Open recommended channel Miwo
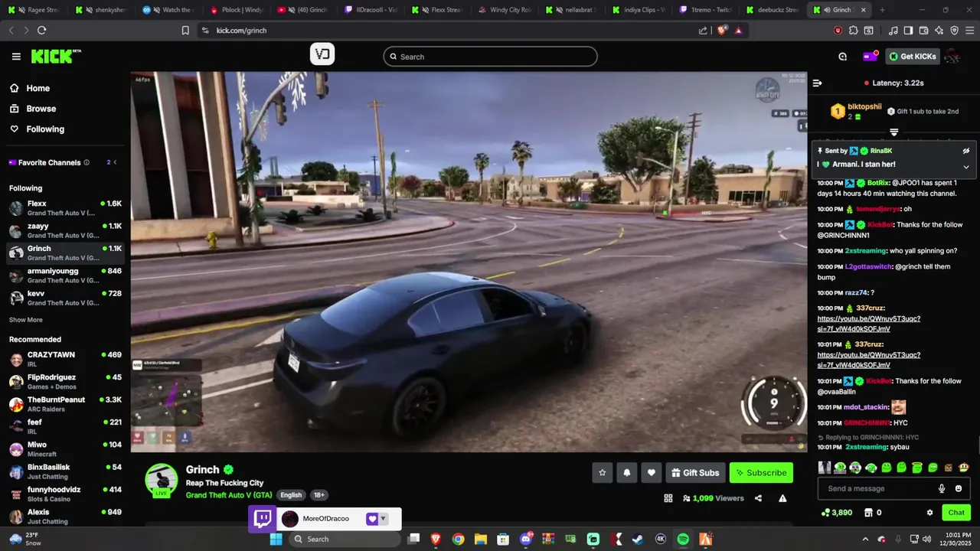This screenshot has height=551, width=980. coord(65,449)
